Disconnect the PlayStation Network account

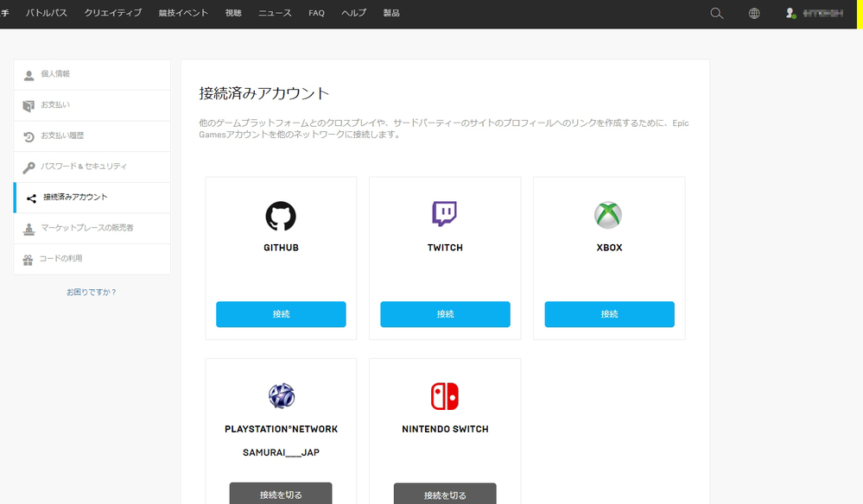[x=281, y=494]
